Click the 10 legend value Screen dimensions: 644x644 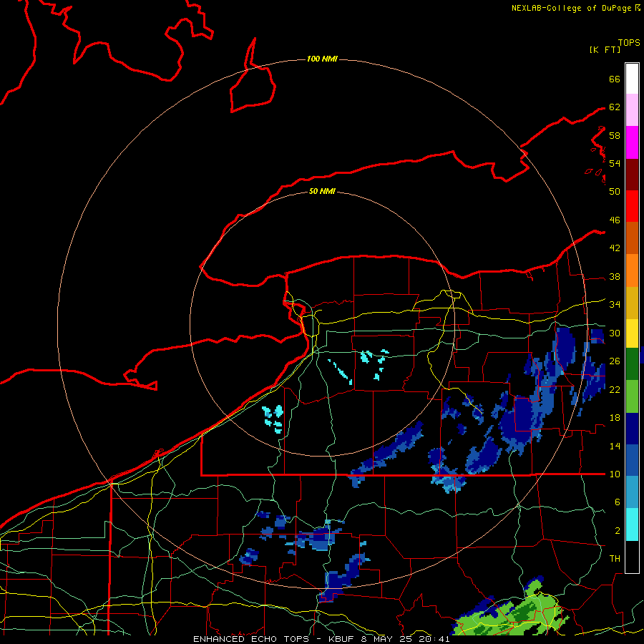(615, 474)
